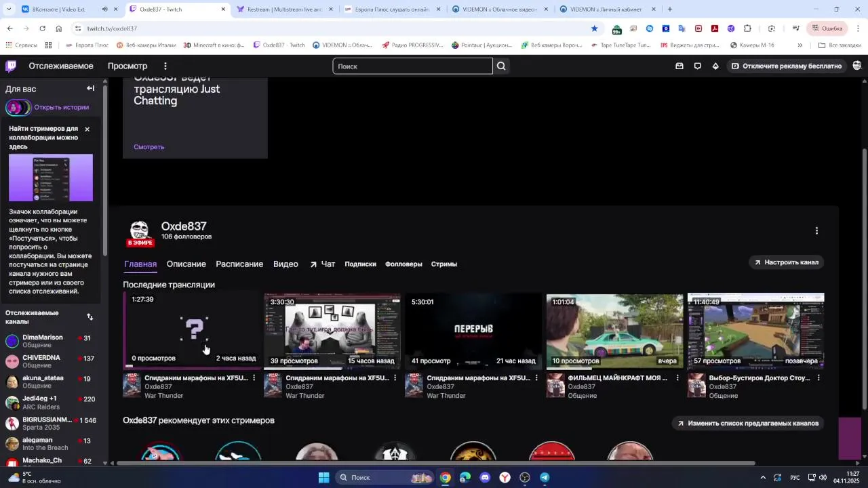Open the Стримы tab
Viewport: 868px width, 488px height.
pyautogui.click(x=444, y=264)
